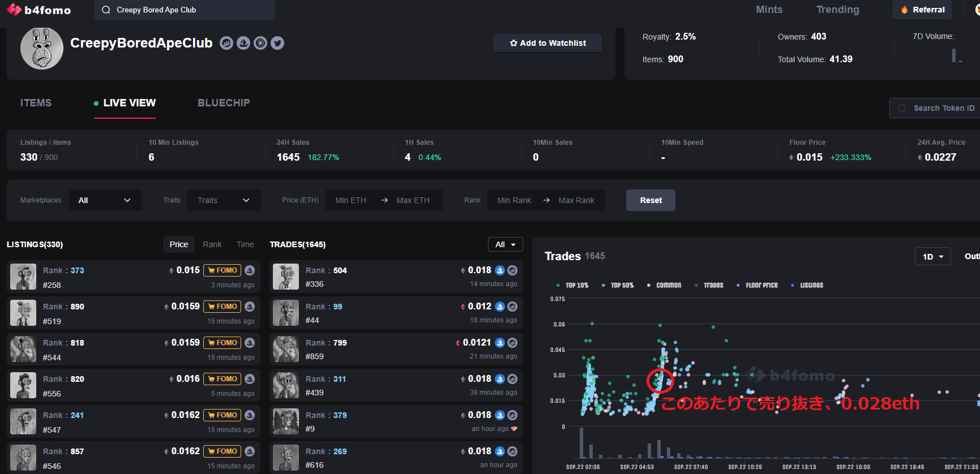Screen dimensions: 980x474
Task: Click OpenSea icon on listing #547
Action: (250, 415)
